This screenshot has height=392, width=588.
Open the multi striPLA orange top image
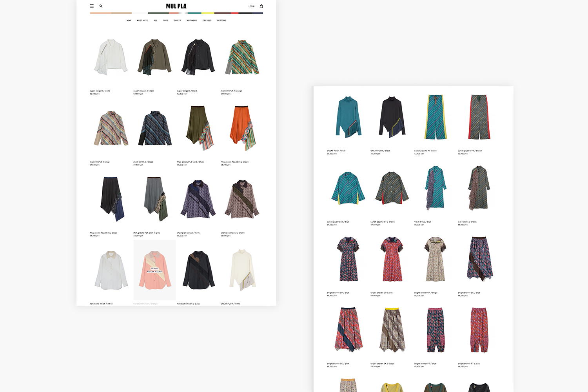pos(242,57)
